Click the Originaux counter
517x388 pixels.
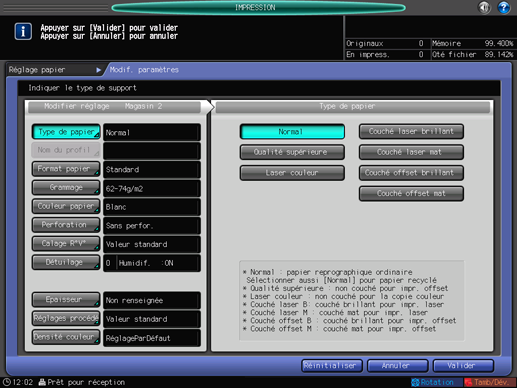[386, 43]
